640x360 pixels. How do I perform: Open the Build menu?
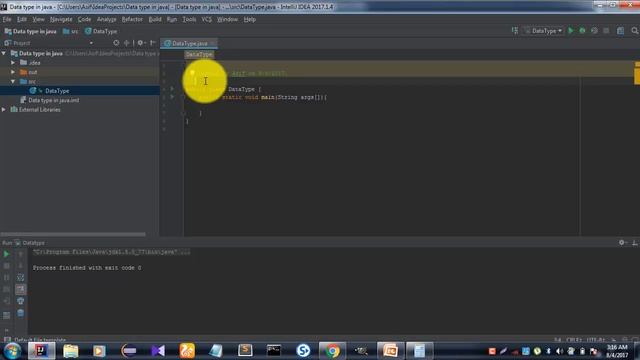pos(155,20)
